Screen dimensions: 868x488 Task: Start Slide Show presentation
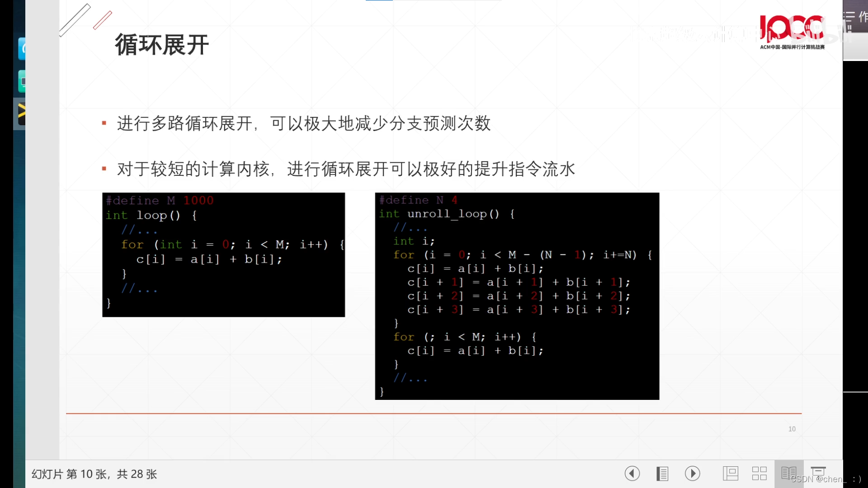pyautogui.click(x=818, y=473)
